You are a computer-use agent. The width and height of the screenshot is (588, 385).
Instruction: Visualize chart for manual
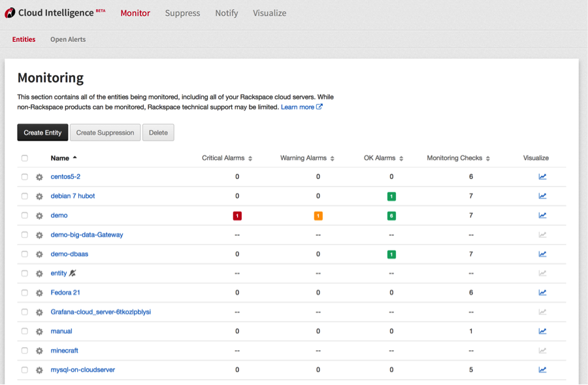(542, 331)
